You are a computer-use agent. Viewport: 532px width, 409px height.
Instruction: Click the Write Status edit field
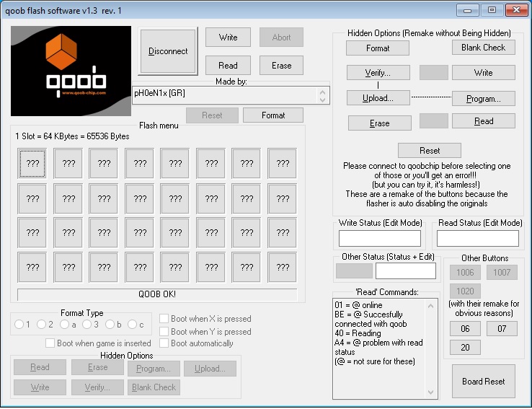click(380, 238)
